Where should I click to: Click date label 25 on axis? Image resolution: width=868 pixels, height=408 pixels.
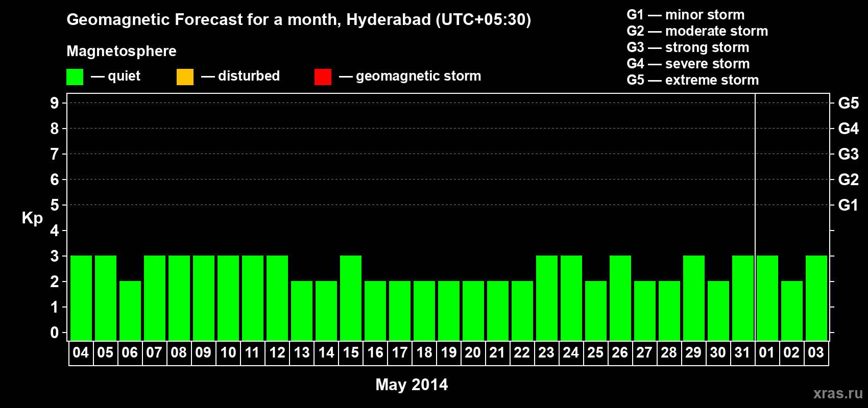pyautogui.click(x=595, y=353)
